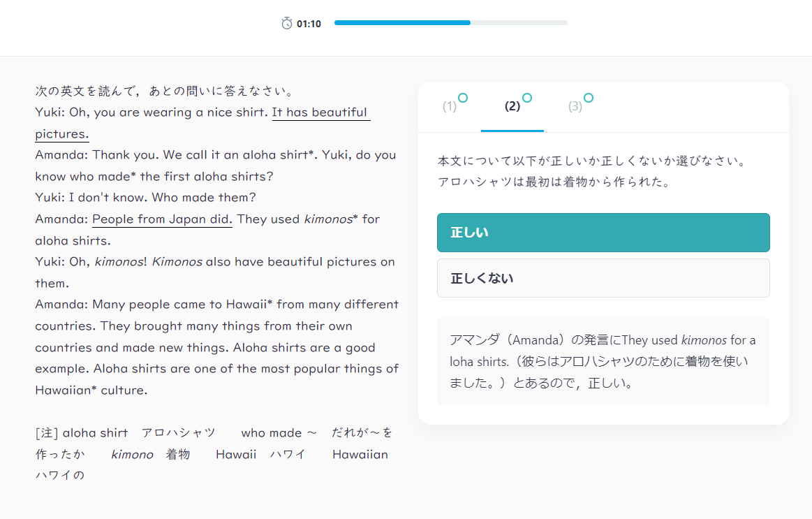Click the explanation box quoting Amanda's line

click(603, 361)
